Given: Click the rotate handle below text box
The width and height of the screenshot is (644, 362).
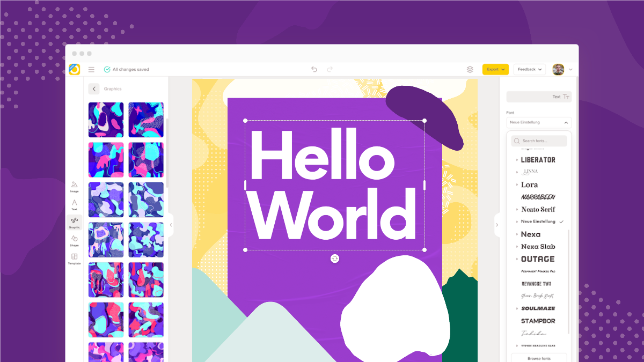Looking at the screenshot, I should tap(335, 258).
